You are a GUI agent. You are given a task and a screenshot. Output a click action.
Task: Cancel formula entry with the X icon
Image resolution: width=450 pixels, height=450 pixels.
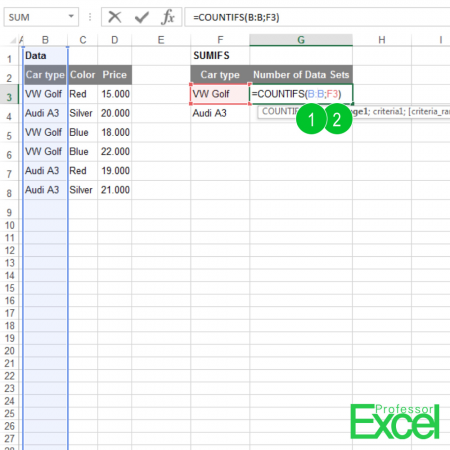pos(115,17)
